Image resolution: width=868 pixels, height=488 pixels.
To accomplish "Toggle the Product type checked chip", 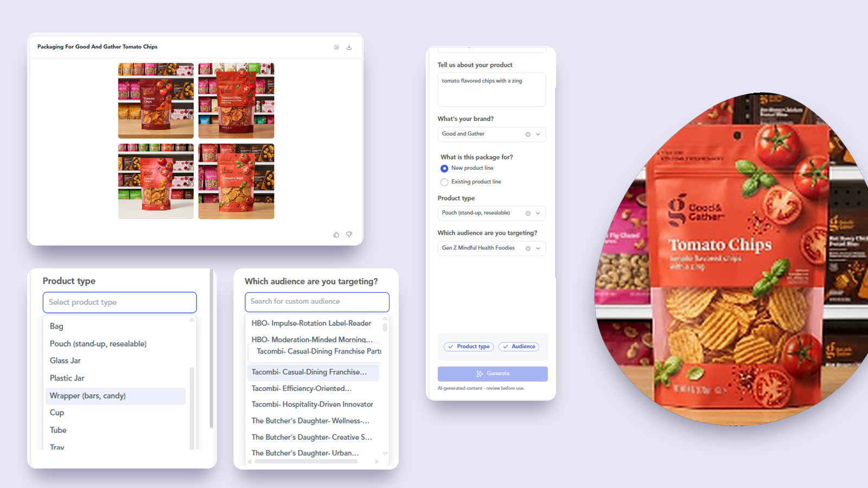I will tap(469, 346).
